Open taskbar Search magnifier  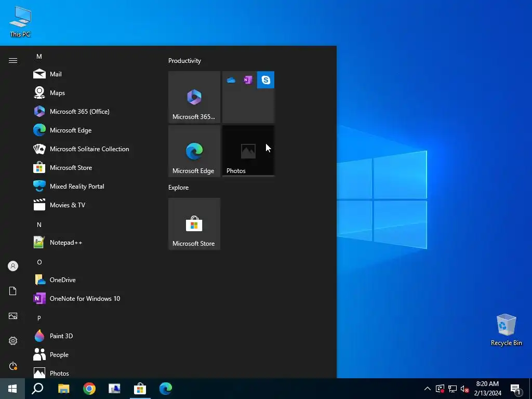pyautogui.click(x=37, y=389)
